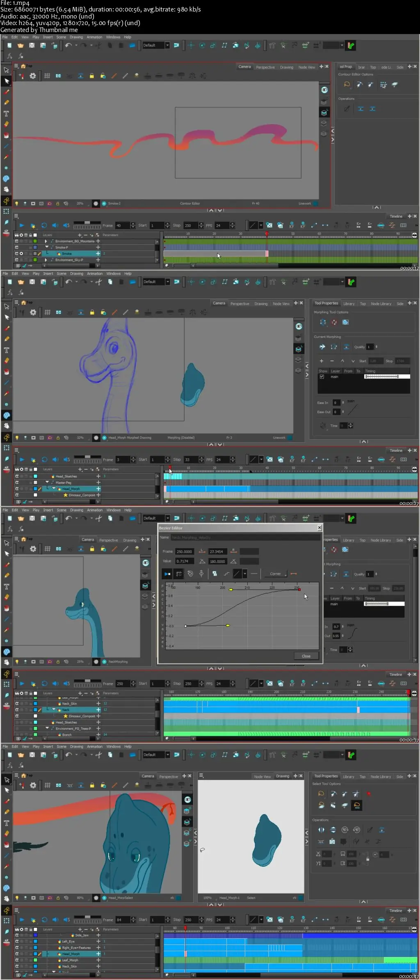
Task: Click the stair-step icon in the Bezier Editor toolbar
Action: point(226,574)
